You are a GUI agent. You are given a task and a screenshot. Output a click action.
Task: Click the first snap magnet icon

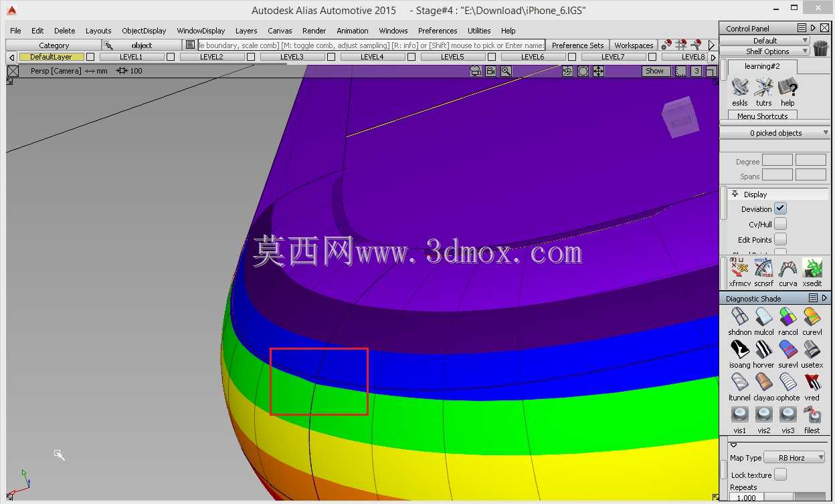coord(666,45)
